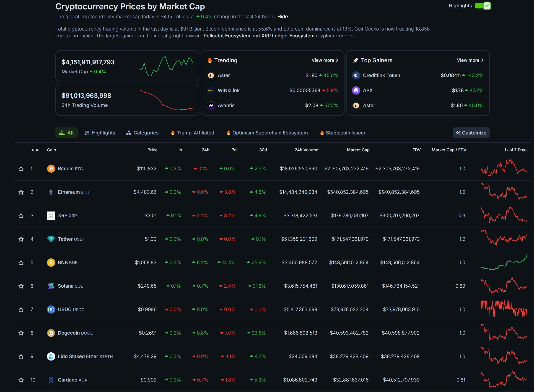Toggle the favorite star for BNB

21,263
